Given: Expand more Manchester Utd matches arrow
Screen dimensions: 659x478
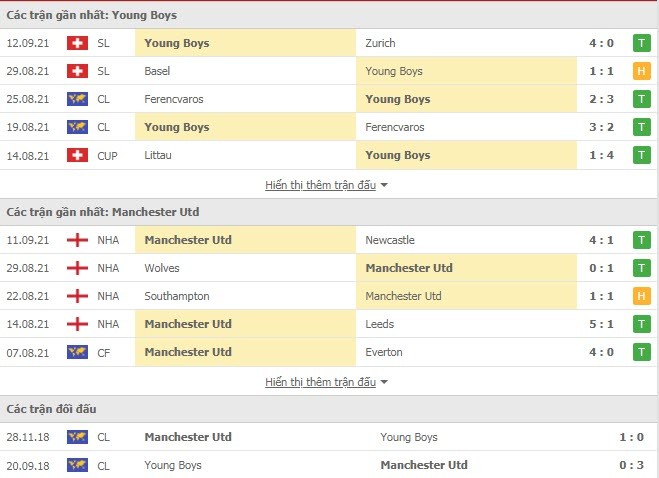Looking at the screenshot, I should pos(384,382).
